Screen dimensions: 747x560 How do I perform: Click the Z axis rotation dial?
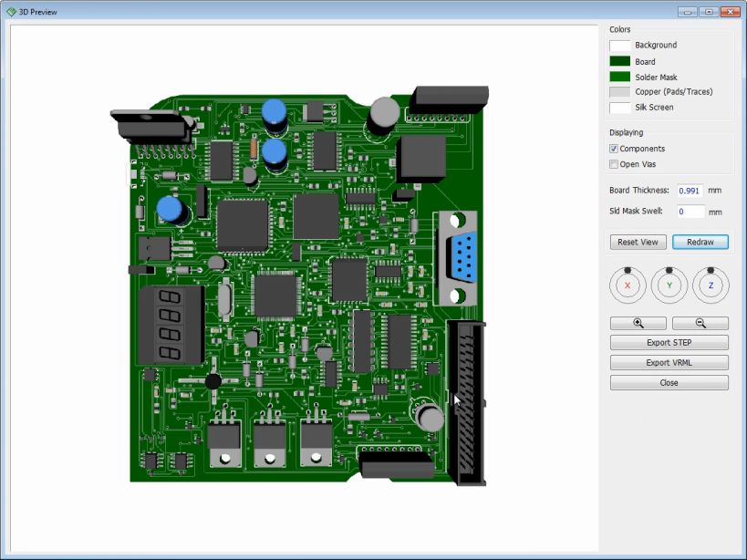[711, 285]
